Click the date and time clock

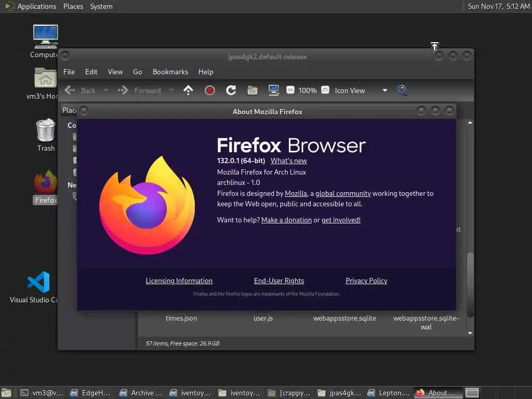click(498, 6)
